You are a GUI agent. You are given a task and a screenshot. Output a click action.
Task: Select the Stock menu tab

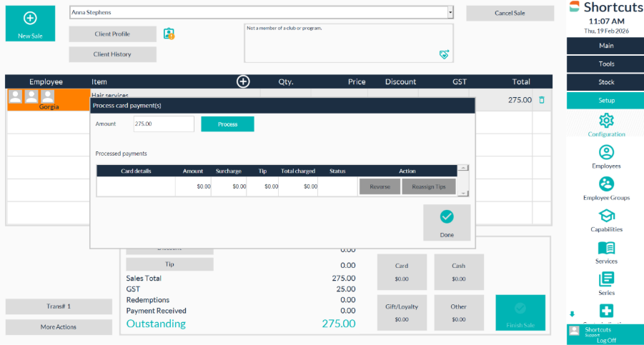click(x=606, y=82)
